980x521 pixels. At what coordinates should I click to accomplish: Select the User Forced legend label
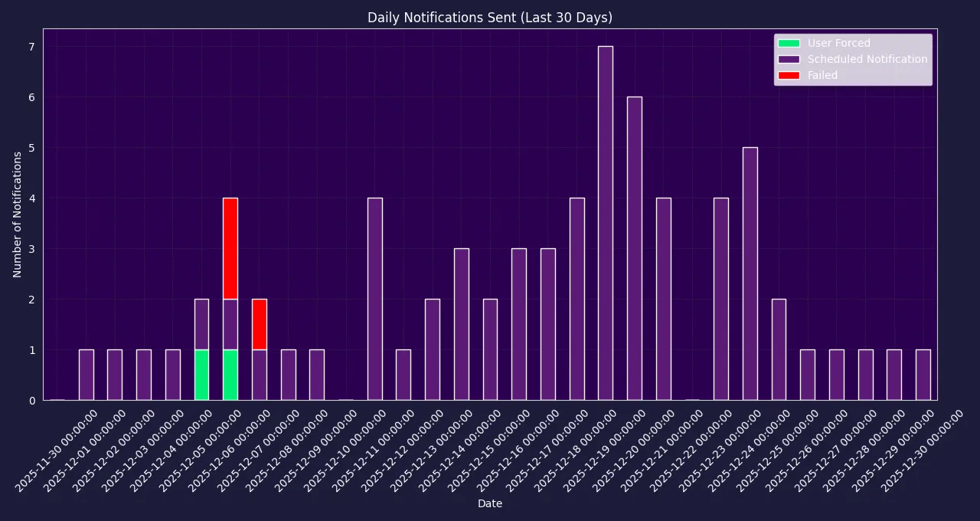(838, 43)
